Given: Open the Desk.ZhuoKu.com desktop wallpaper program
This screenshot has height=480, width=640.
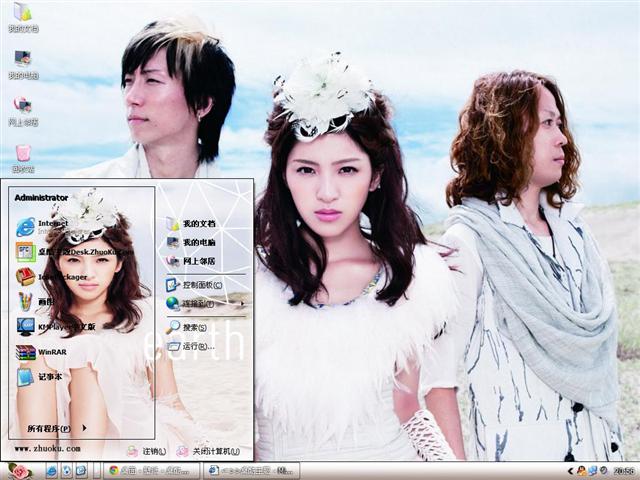Looking at the screenshot, I should tap(75, 252).
